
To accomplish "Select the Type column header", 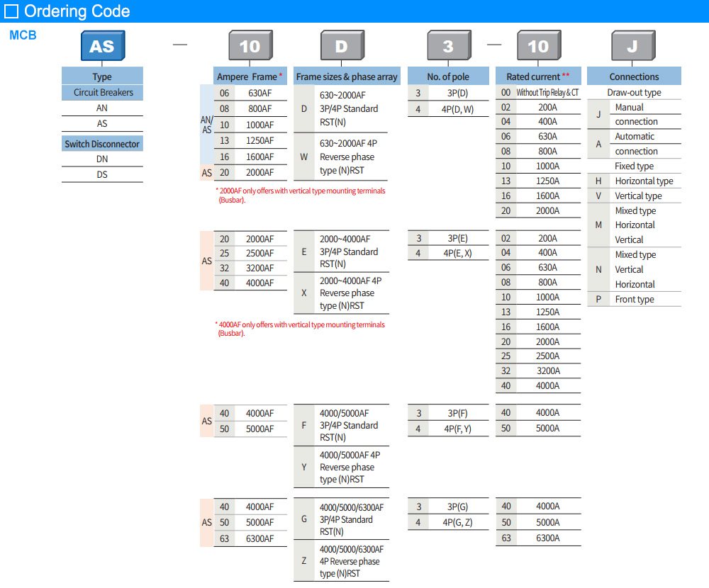I will pos(102,77).
